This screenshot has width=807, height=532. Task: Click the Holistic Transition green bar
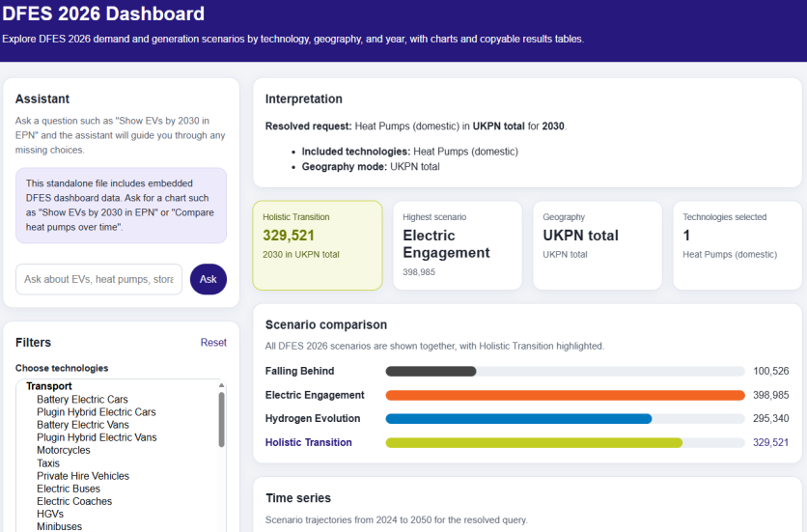pos(534,442)
